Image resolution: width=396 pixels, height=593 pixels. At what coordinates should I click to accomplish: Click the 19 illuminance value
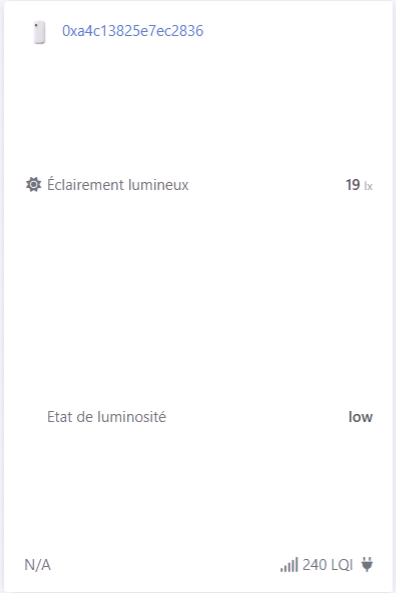(x=353, y=185)
